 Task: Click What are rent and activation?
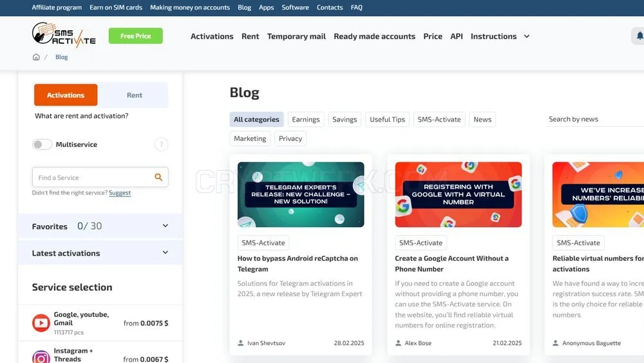[x=81, y=116]
